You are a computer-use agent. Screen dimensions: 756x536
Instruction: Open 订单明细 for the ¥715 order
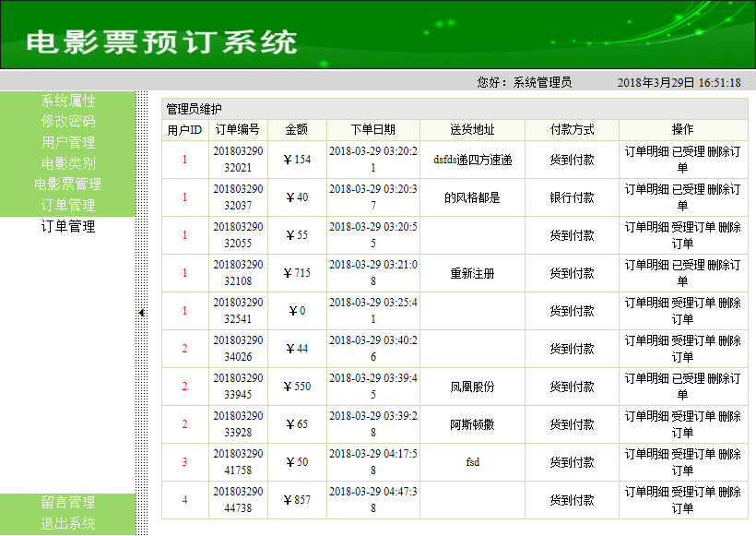coord(646,265)
